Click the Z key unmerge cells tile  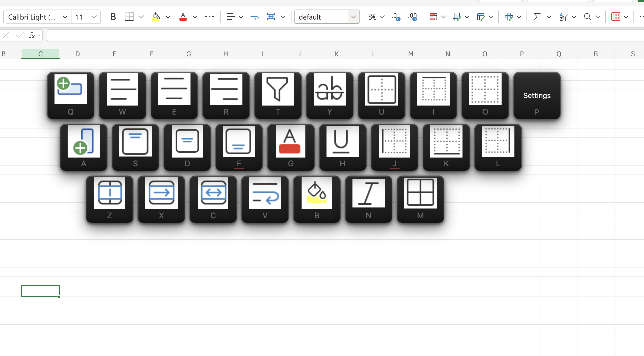[110, 199]
